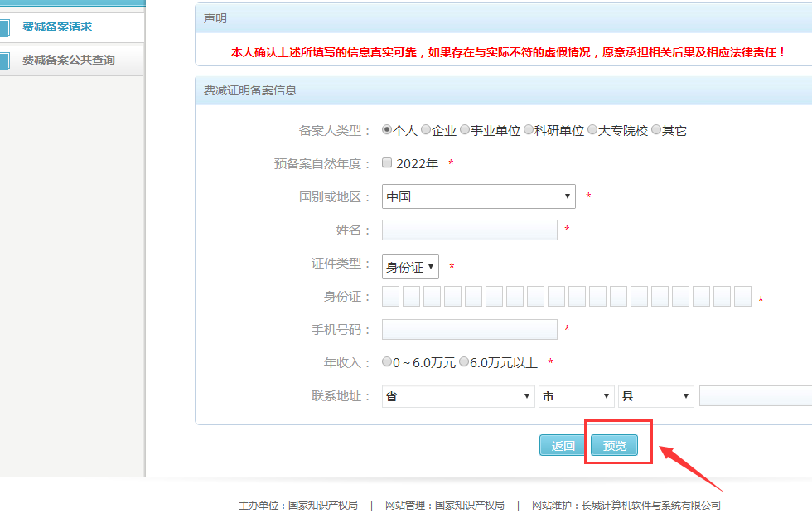Choose 事业单位 radio option
The width and height of the screenshot is (812, 523).
click(465, 130)
